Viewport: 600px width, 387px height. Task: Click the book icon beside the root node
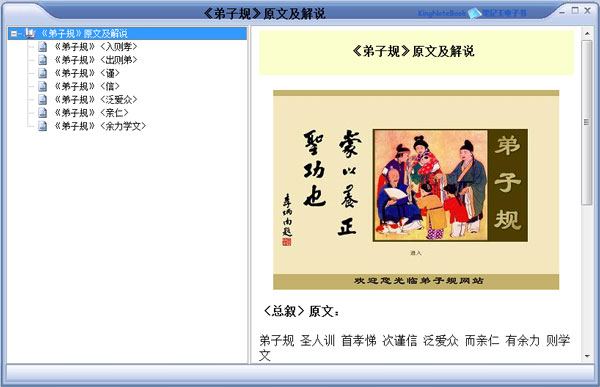[30, 33]
